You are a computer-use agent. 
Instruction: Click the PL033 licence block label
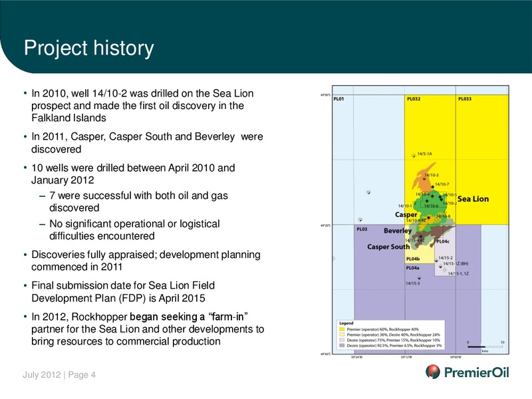point(465,98)
